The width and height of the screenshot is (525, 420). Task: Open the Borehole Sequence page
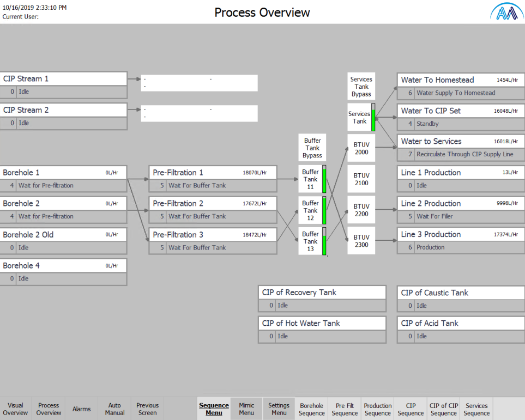coord(311,409)
